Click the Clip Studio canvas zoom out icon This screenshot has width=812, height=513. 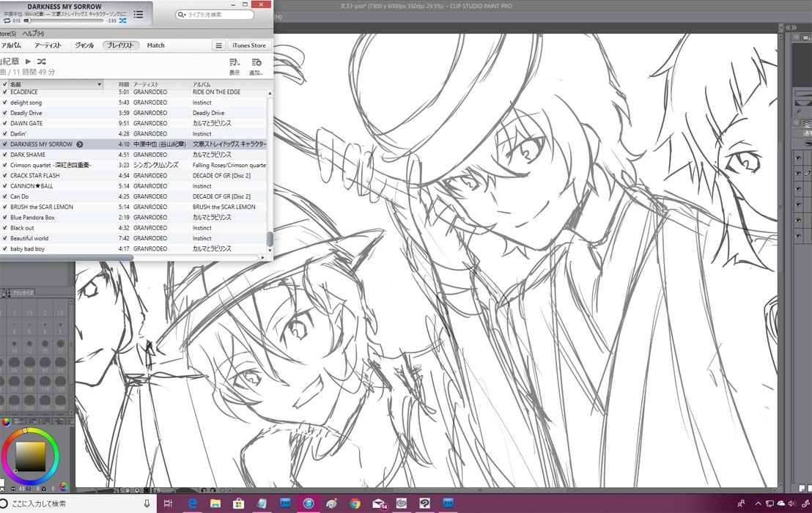click(128, 490)
